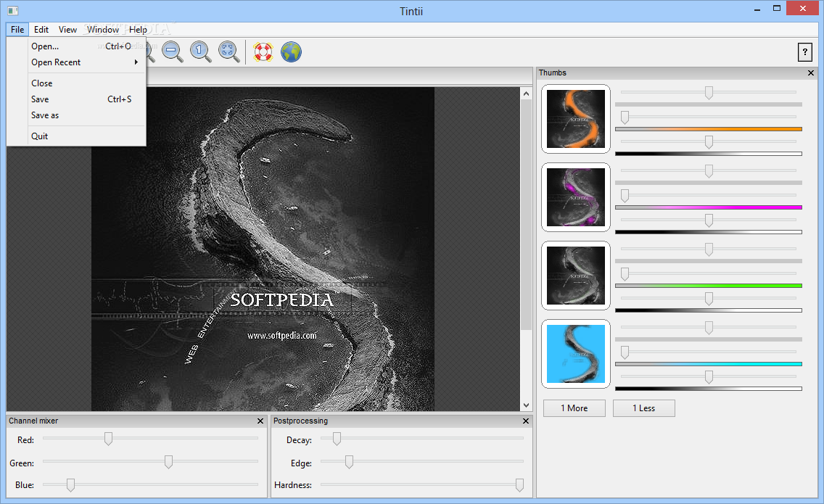The height and width of the screenshot is (504, 824).
Task: Click the "Postprocessing" panel title
Action: [300, 421]
